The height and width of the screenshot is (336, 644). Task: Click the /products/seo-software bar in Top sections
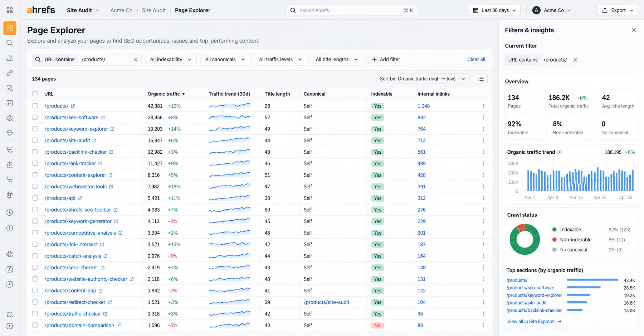[584, 287]
